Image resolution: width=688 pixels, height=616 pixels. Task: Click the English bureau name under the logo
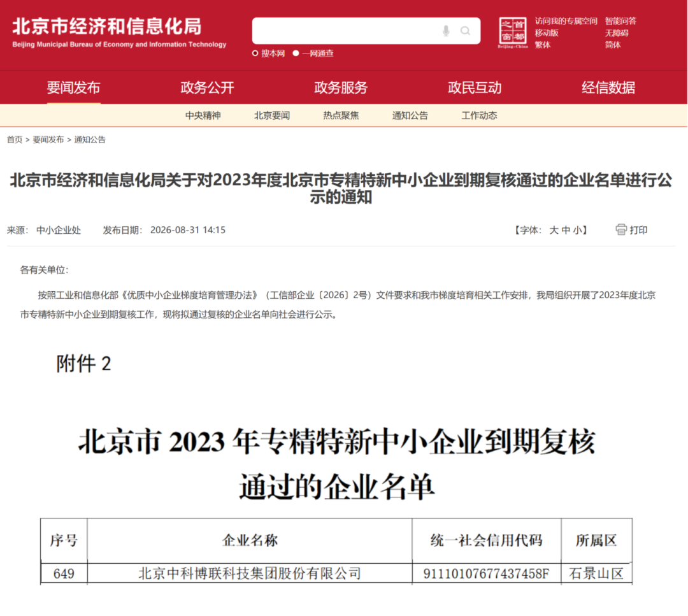coord(119,45)
